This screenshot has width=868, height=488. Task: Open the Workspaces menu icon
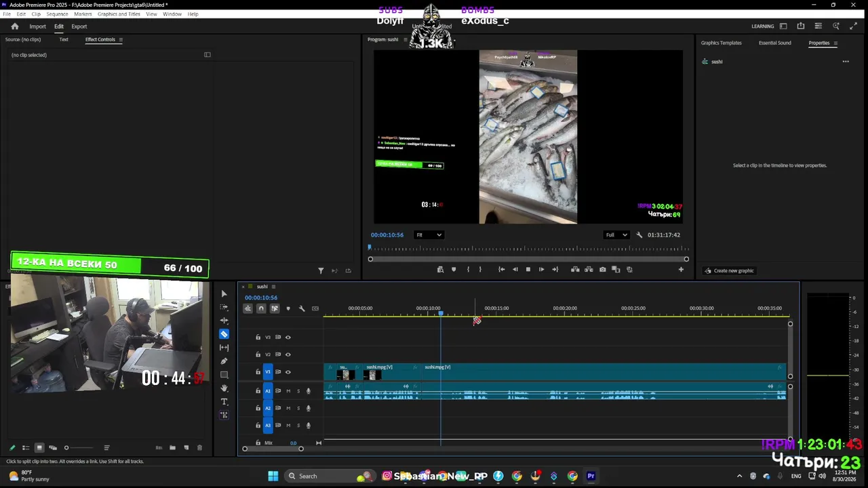[x=783, y=26]
